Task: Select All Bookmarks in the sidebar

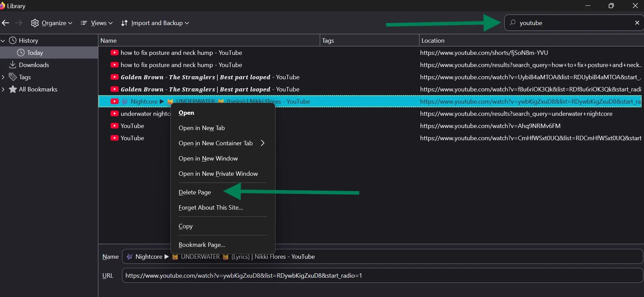Action: (38, 89)
